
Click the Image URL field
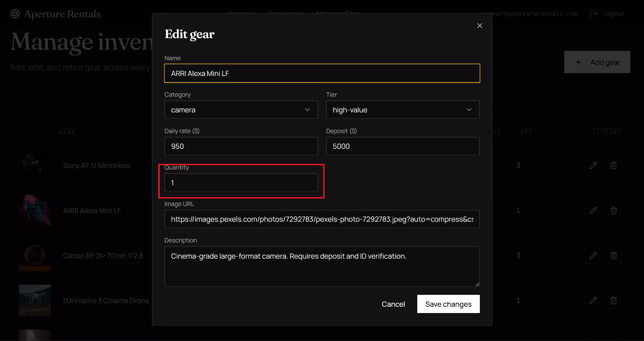click(322, 219)
